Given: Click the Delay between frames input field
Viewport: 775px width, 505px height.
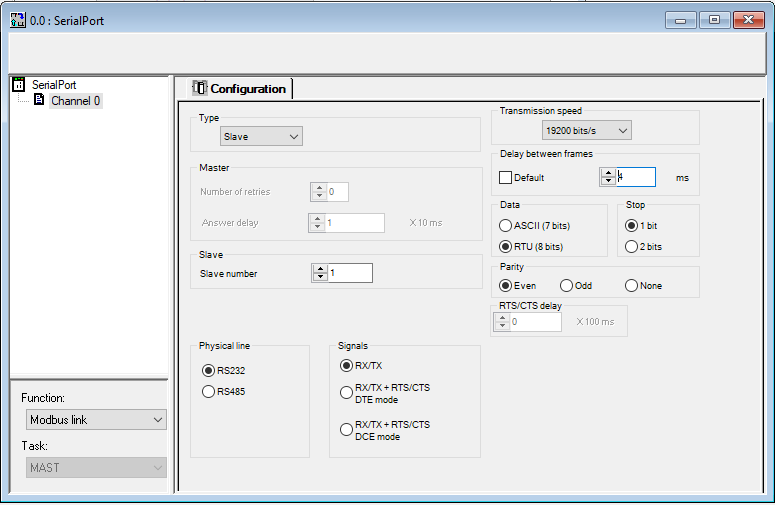Looking at the screenshot, I should [636, 177].
